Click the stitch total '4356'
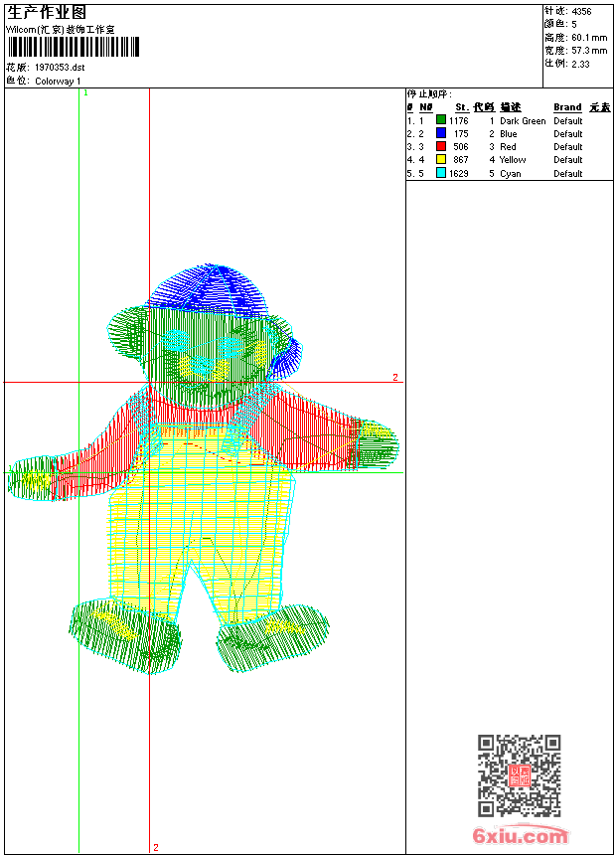Screen dimensions: 616x855 tap(581, 11)
